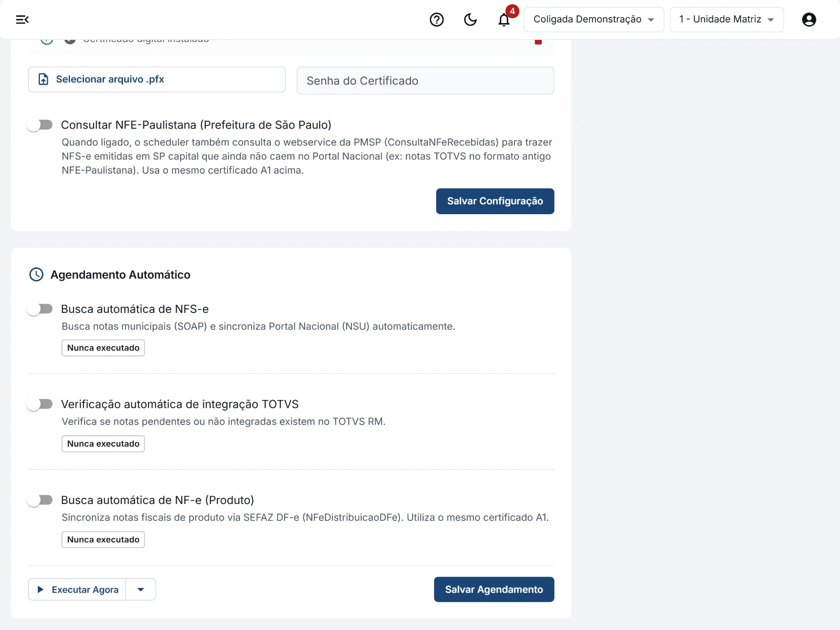
Task: Expand the Executar Agora options arrow
Action: click(x=141, y=590)
